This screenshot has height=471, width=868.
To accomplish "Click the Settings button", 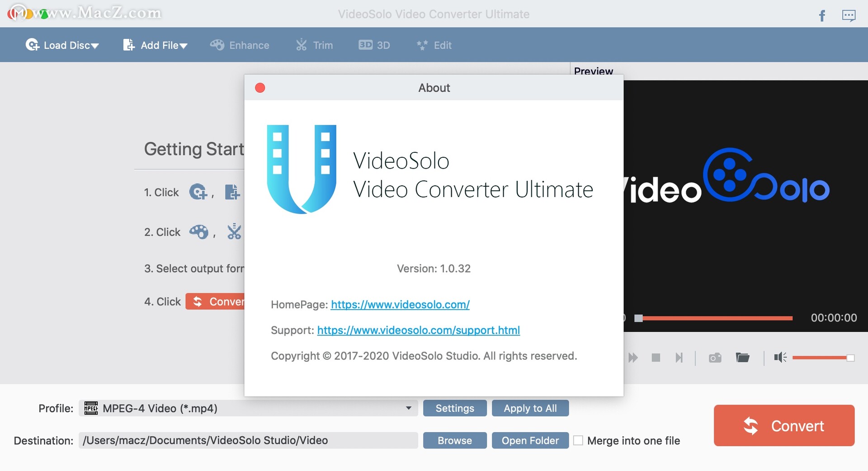I will (x=455, y=408).
